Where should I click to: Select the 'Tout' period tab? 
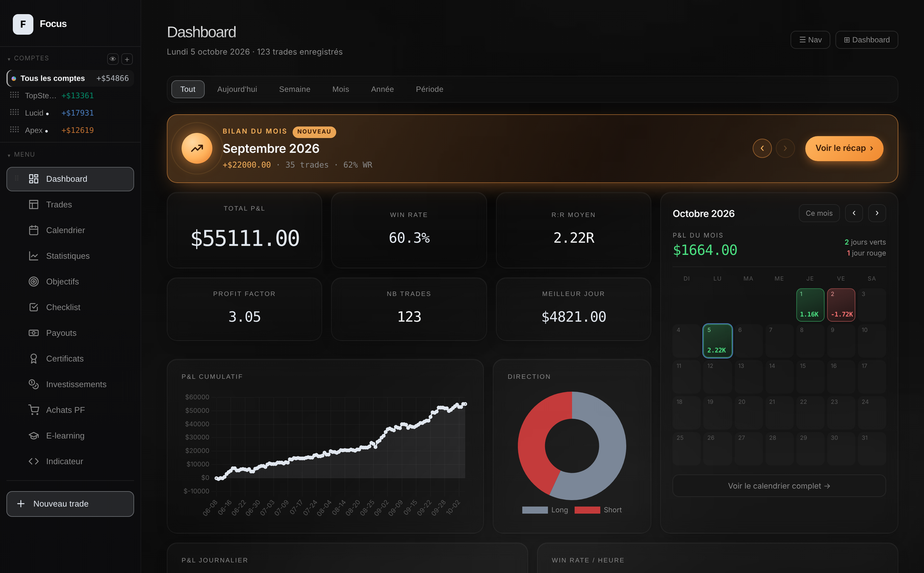[x=188, y=89]
